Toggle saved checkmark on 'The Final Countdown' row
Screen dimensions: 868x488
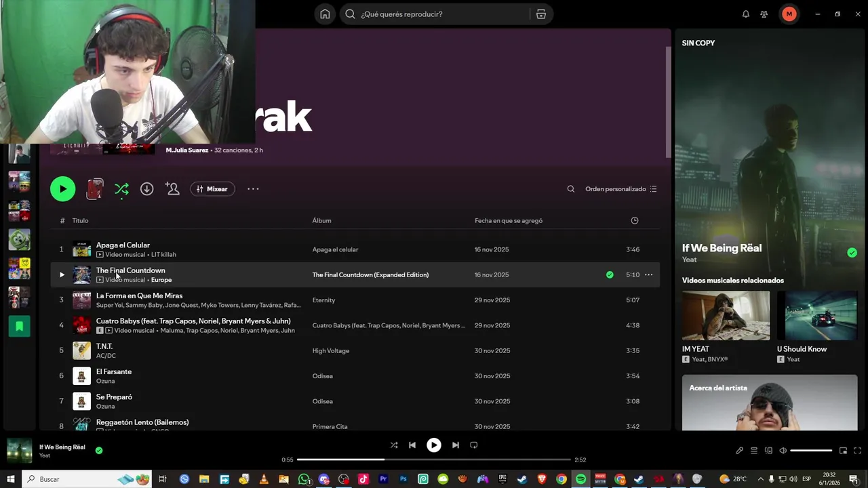[x=610, y=274]
